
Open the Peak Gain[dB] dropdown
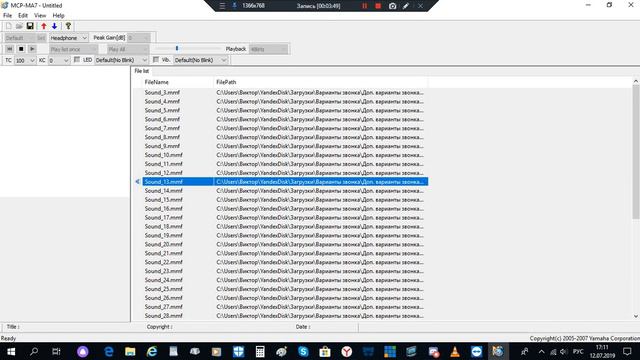click(139, 38)
